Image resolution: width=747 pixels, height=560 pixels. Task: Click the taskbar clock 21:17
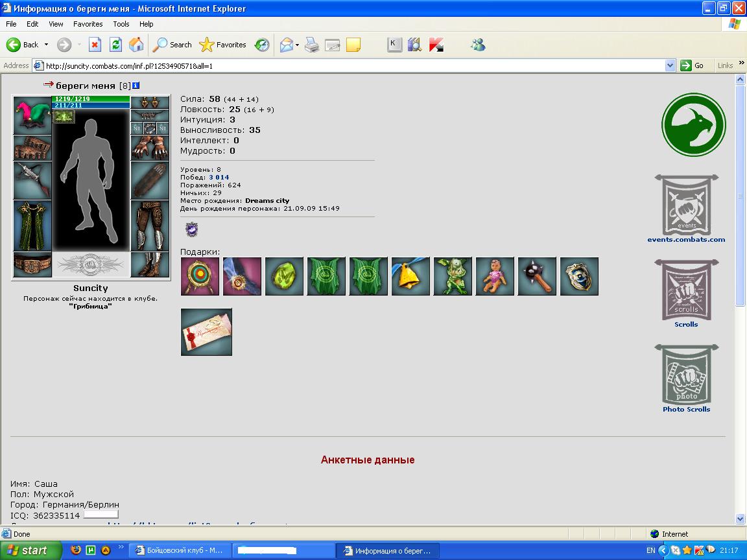click(x=729, y=550)
